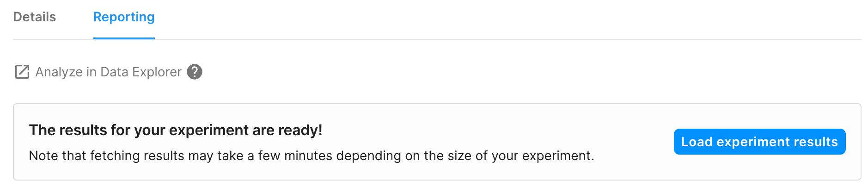
Task: Click the results-ready heading text
Action: click(176, 130)
